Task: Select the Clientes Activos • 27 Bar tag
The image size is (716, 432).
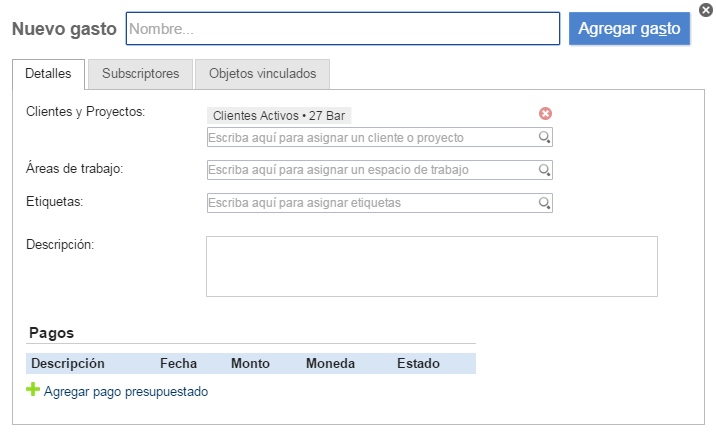Action: click(279, 116)
